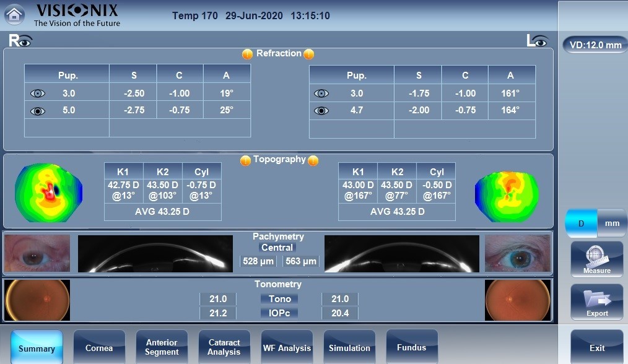Image resolution: width=628 pixels, height=364 pixels.
Task: Click the left eye (L) icon
Action: tap(537, 41)
